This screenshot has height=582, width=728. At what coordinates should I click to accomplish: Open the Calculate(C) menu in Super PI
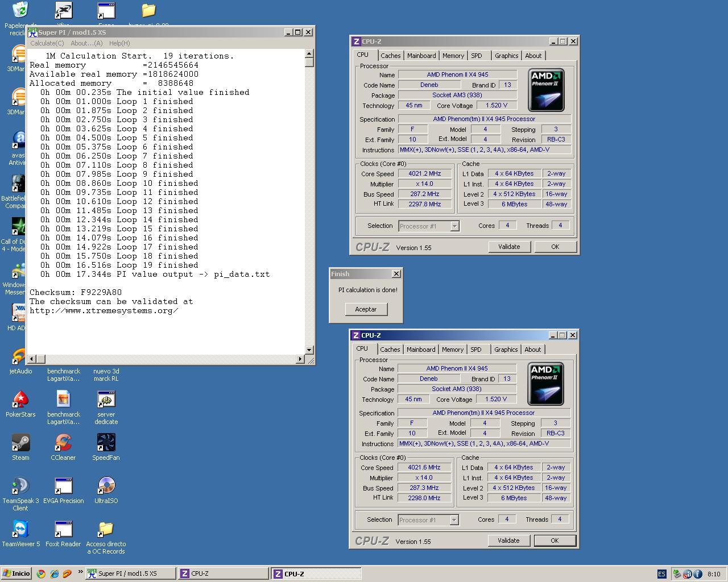(47, 43)
